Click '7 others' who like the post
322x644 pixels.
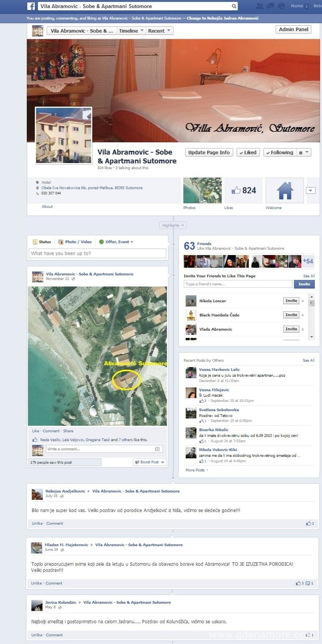click(x=125, y=440)
